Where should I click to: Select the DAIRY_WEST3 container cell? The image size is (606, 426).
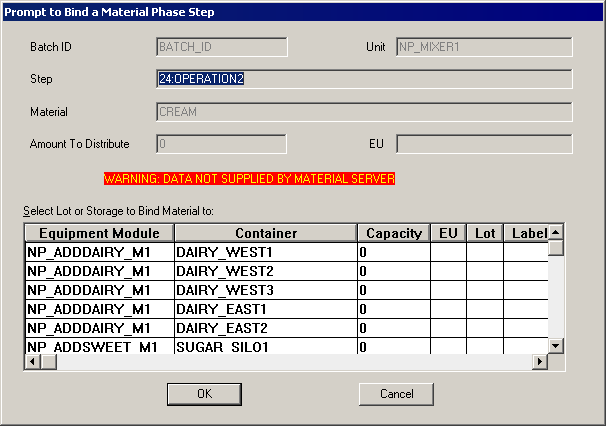(x=266, y=290)
